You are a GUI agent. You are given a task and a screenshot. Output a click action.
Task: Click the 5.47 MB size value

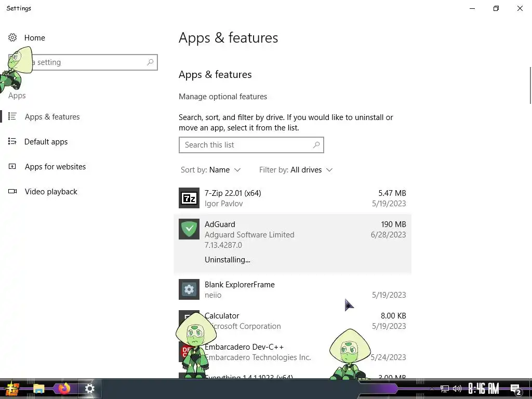click(392, 193)
